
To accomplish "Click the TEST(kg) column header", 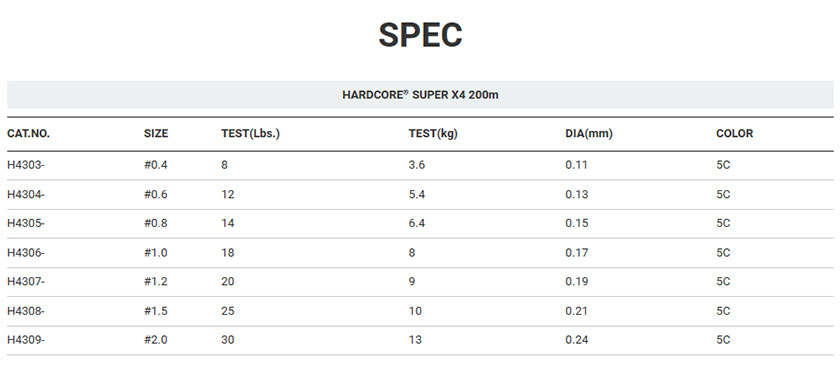I will [x=433, y=134].
